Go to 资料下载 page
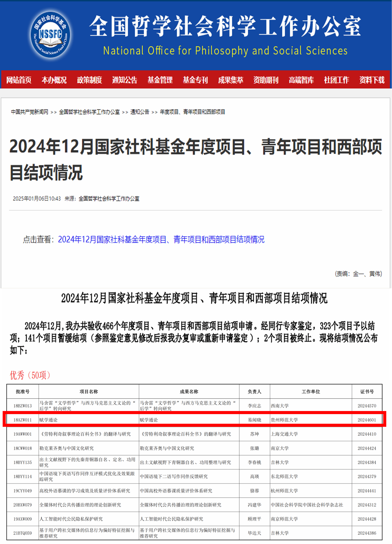The height and width of the screenshot is (544, 392). pyautogui.click(x=372, y=80)
